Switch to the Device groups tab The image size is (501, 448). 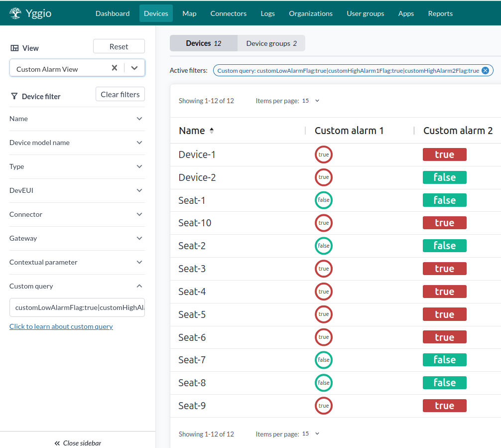click(x=271, y=43)
